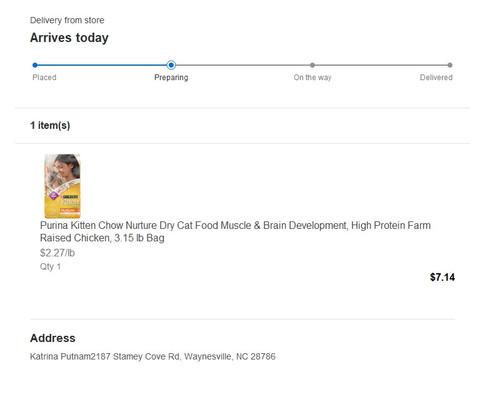Click the Address heading

pos(53,338)
